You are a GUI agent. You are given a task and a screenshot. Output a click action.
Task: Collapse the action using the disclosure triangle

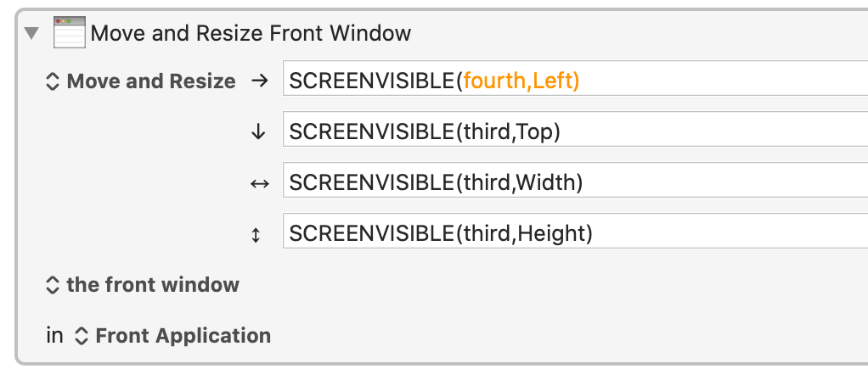[x=31, y=33]
